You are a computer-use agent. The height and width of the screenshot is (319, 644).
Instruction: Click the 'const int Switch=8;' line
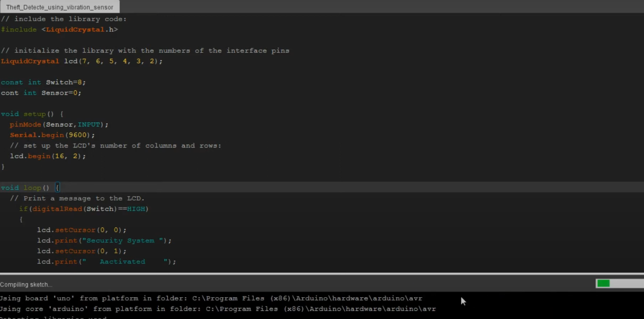tap(43, 82)
